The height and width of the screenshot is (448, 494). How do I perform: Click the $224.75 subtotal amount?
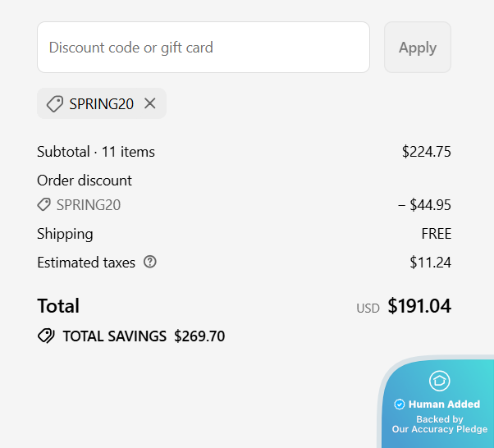click(x=426, y=152)
